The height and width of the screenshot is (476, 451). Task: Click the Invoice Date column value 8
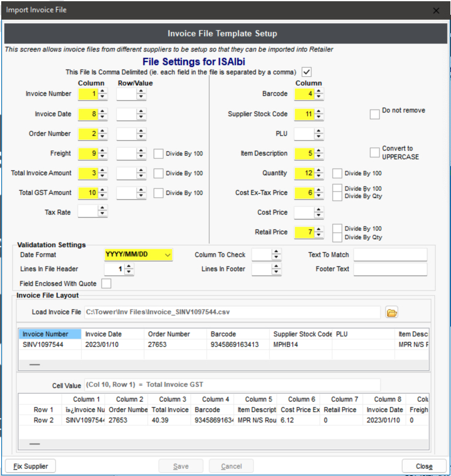tap(88, 114)
